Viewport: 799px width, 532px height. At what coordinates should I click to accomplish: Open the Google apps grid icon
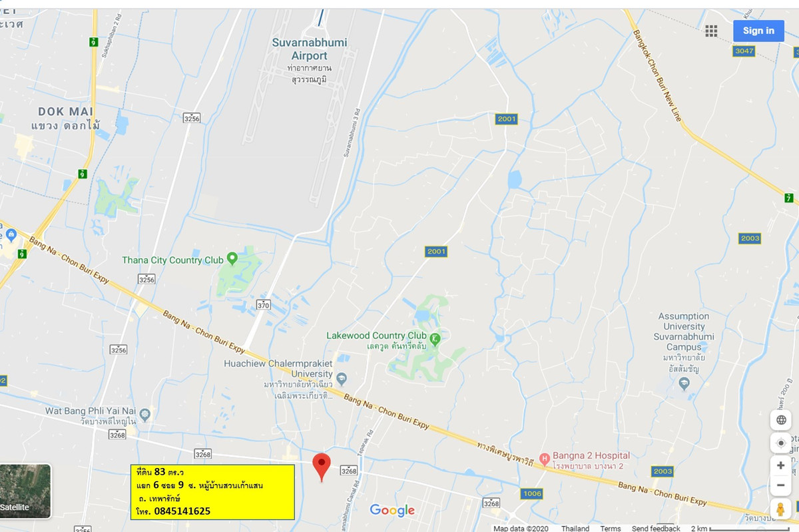(711, 31)
